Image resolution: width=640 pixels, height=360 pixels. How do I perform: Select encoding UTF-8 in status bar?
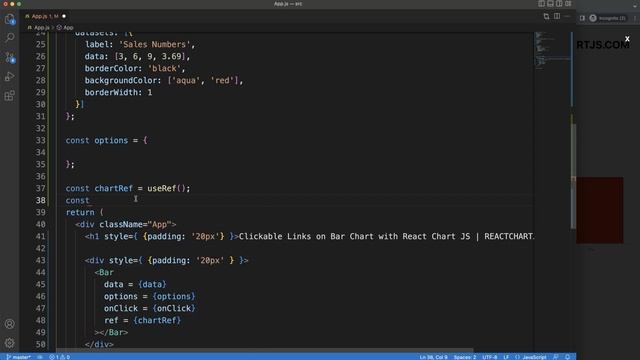click(490, 357)
